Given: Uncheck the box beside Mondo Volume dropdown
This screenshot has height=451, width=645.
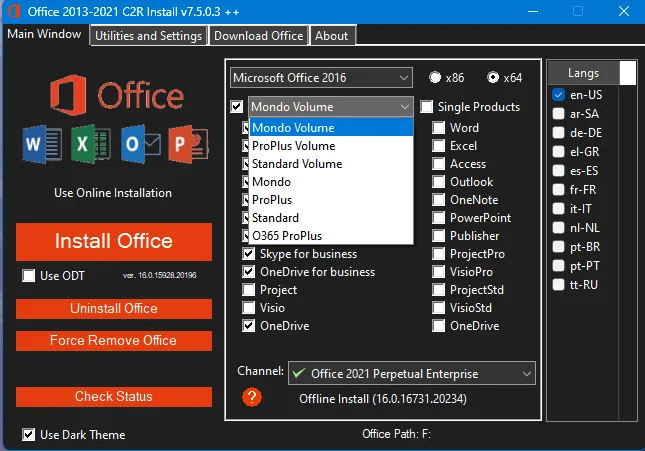Looking at the screenshot, I should click(x=237, y=107).
